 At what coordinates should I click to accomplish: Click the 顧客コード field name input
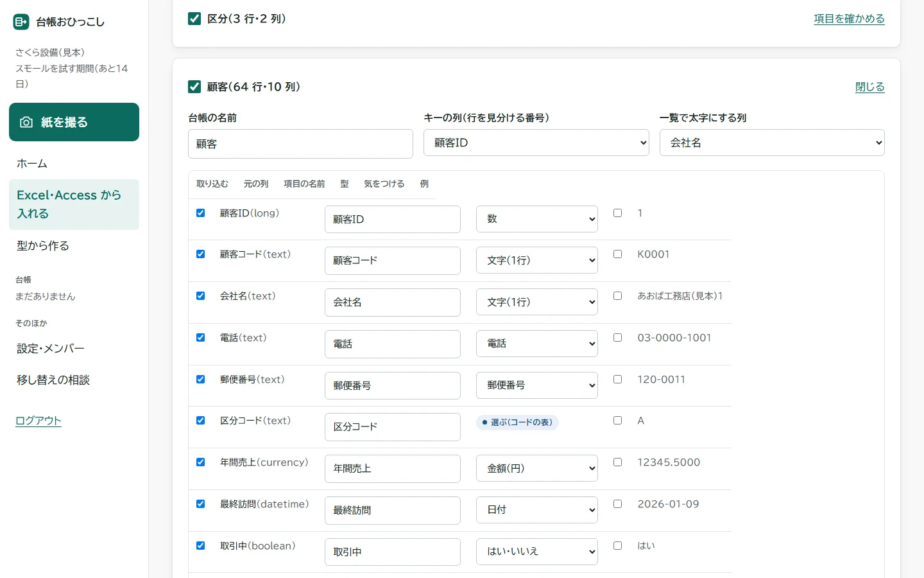pyautogui.click(x=393, y=261)
